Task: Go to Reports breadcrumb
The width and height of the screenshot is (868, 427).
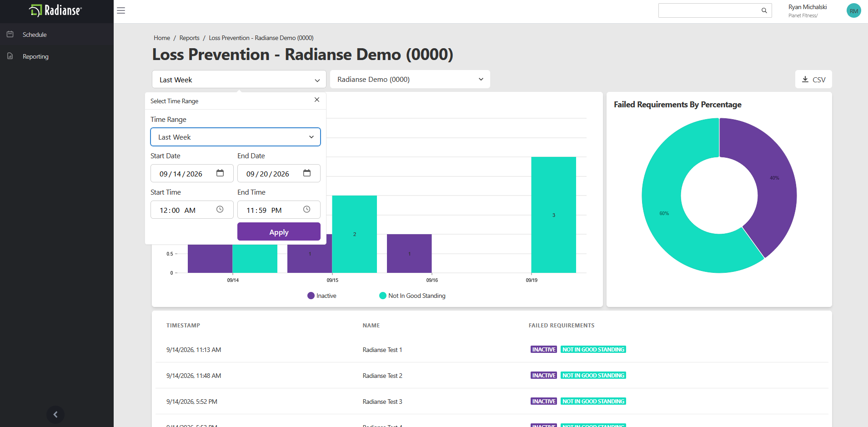Action: click(189, 38)
